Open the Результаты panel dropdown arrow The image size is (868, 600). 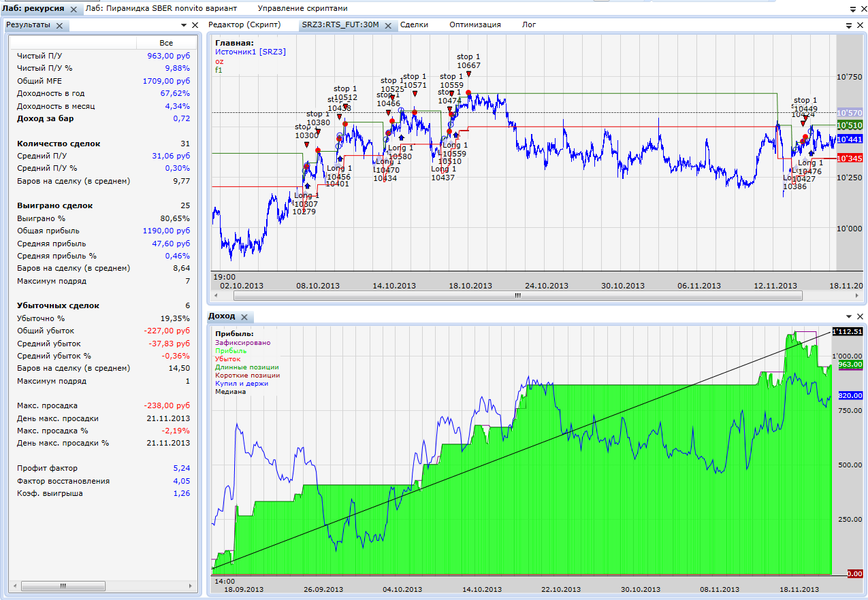tap(184, 25)
